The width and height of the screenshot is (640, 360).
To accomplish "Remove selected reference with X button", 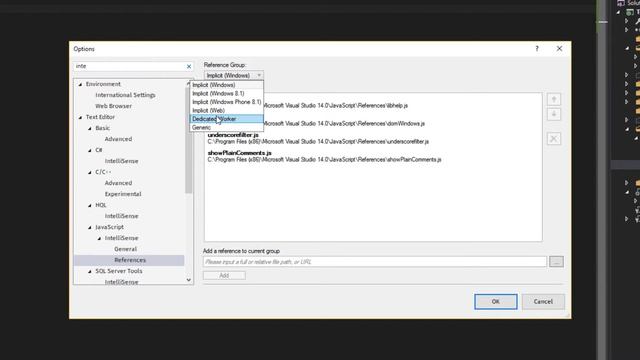I will pyautogui.click(x=553, y=139).
